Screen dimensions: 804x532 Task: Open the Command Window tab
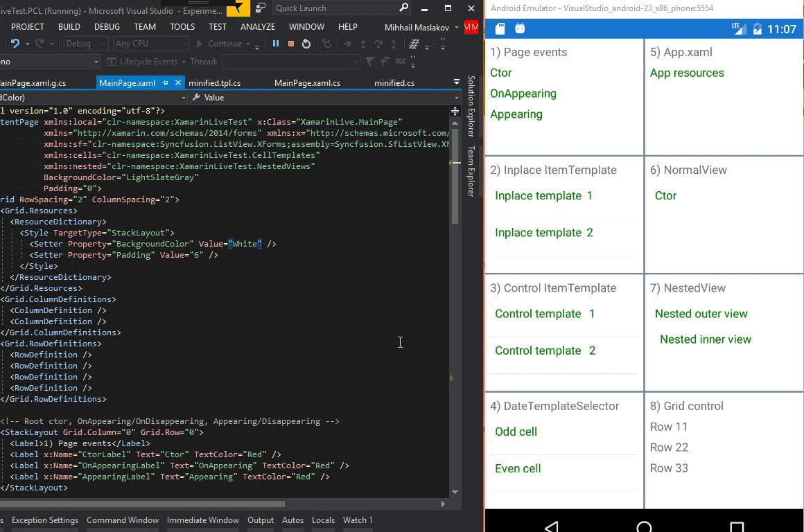point(123,520)
